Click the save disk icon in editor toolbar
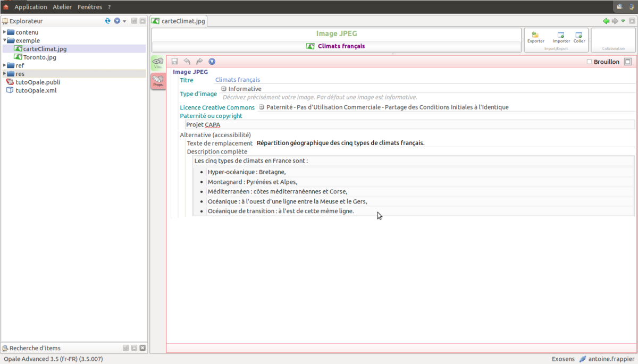 (174, 62)
